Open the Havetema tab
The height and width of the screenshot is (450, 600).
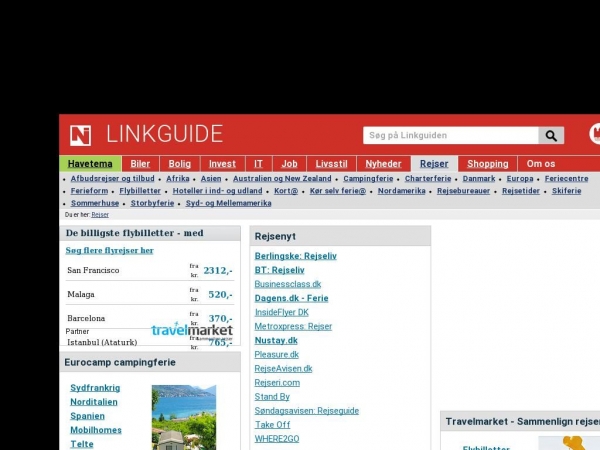point(90,164)
